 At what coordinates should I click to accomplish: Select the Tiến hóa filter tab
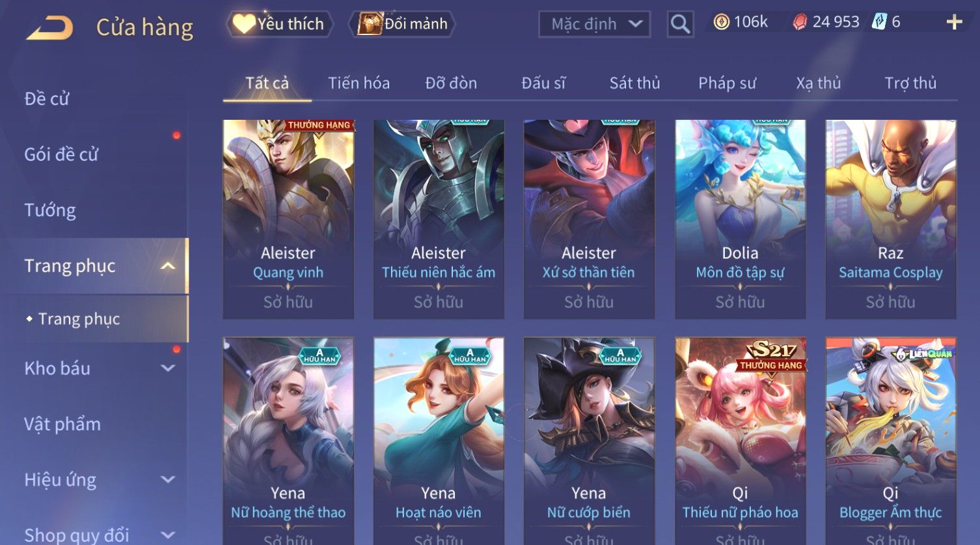[x=359, y=83]
